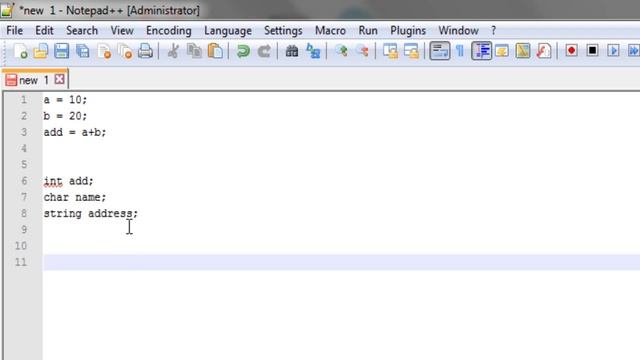Click the Replace toolbar icon
Image resolution: width=640 pixels, height=360 pixels.
(313, 51)
